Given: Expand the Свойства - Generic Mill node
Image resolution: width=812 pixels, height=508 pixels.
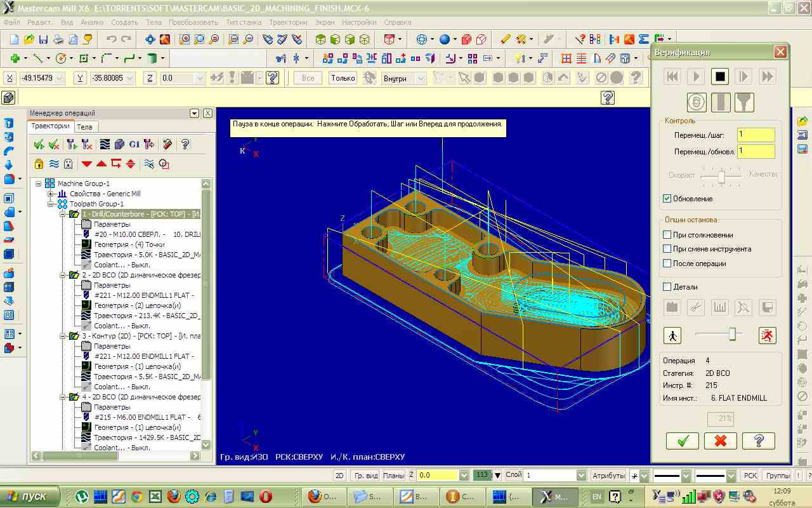Looking at the screenshot, I should pyautogui.click(x=50, y=194).
